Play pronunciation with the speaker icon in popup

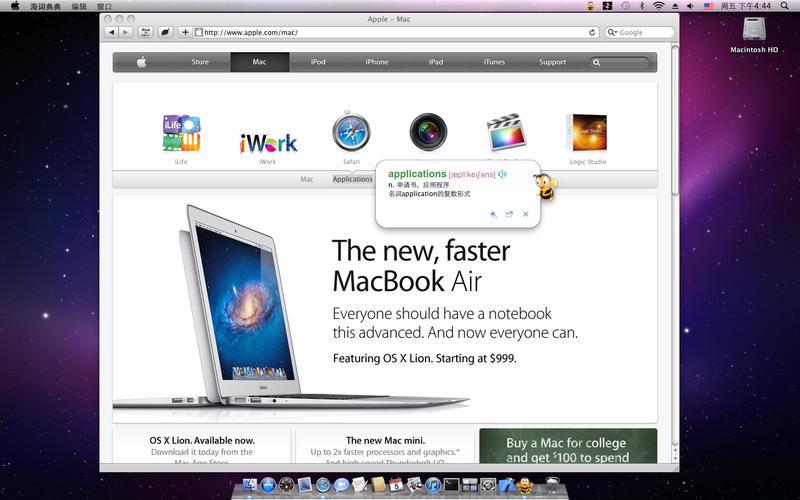pos(503,174)
